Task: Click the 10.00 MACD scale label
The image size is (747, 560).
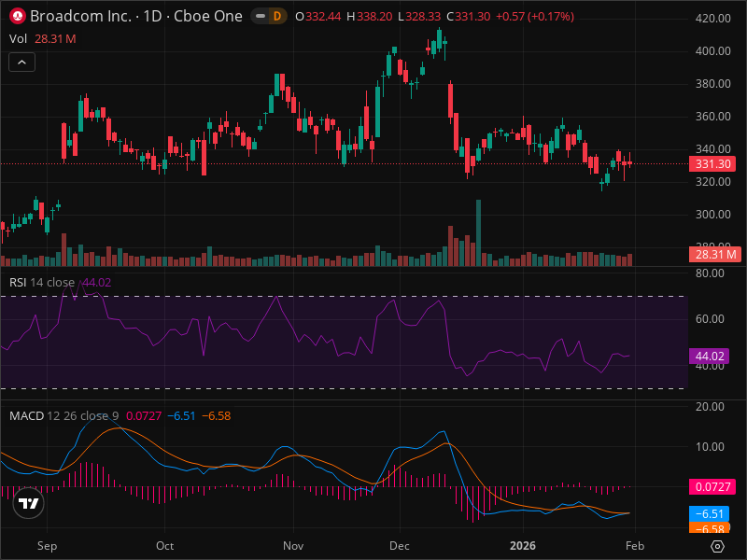Action: pyautogui.click(x=710, y=447)
